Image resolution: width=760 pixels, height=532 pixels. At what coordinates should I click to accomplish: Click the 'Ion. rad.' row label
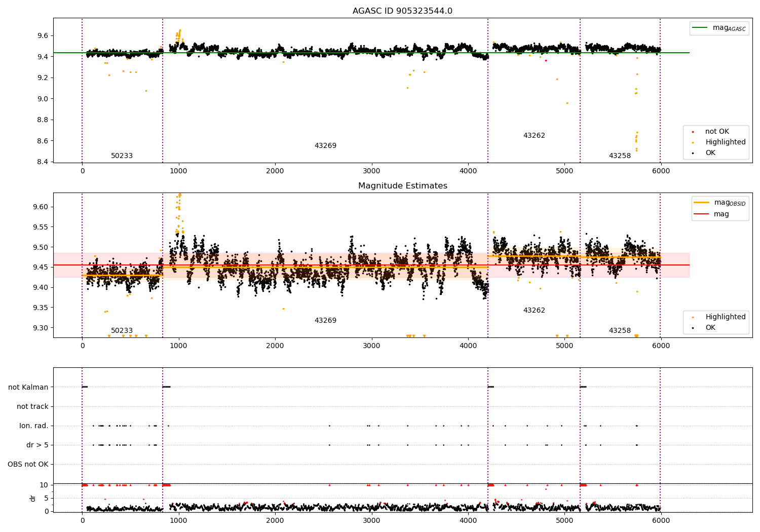click(34, 426)
